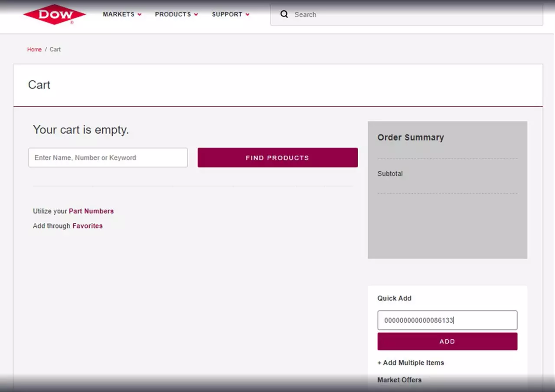This screenshot has height=392, width=555.
Task: Open the Support menu
Action: [x=227, y=14]
